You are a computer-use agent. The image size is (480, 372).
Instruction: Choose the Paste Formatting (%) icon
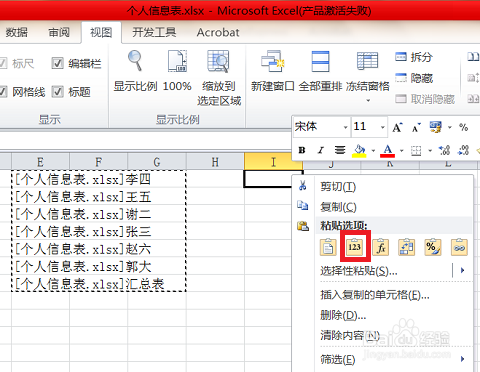point(433,247)
